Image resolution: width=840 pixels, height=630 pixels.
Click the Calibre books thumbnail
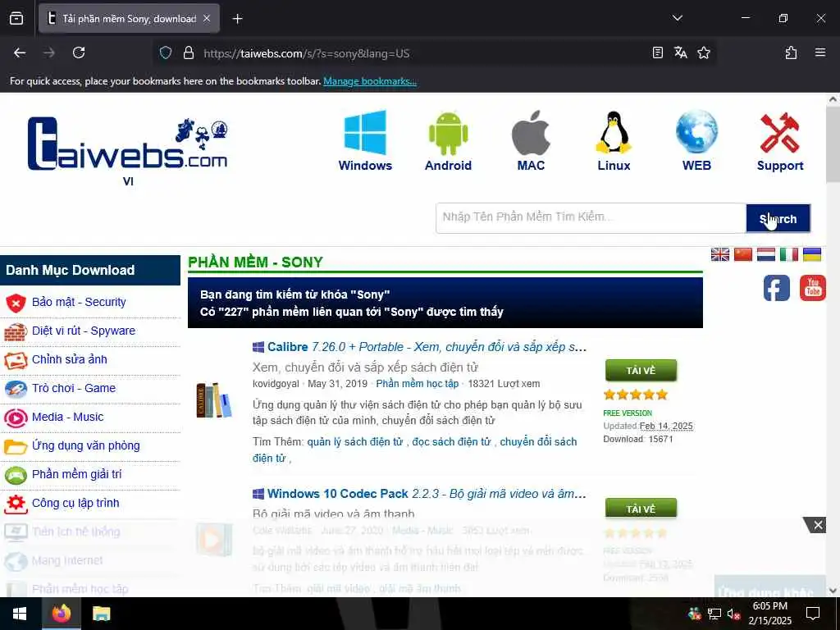point(214,399)
